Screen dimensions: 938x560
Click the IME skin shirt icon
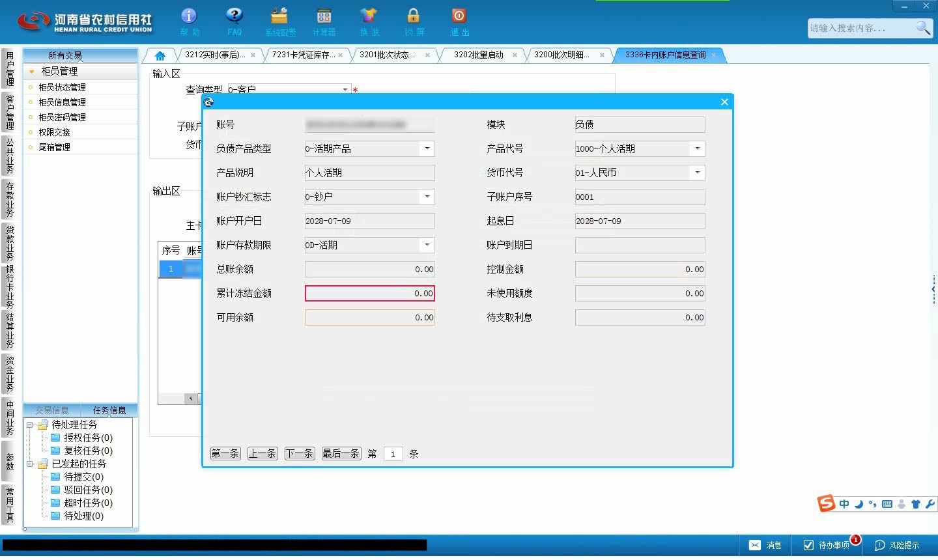pos(916,504)
